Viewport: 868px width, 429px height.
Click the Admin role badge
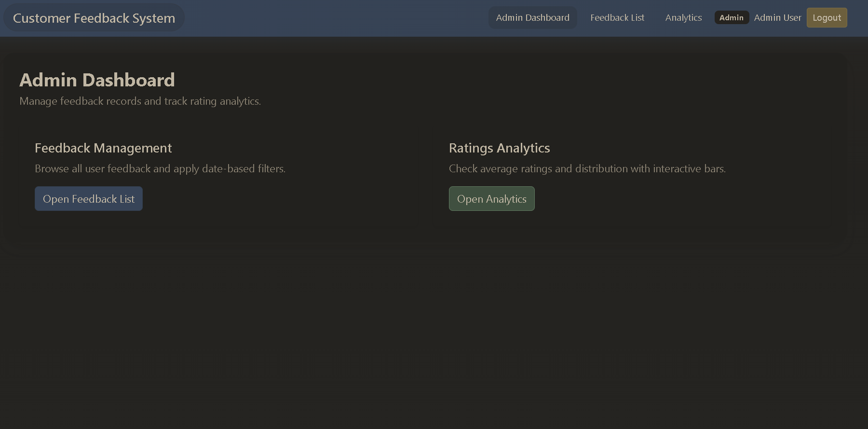pyautogui.click(x=732, y=18)
